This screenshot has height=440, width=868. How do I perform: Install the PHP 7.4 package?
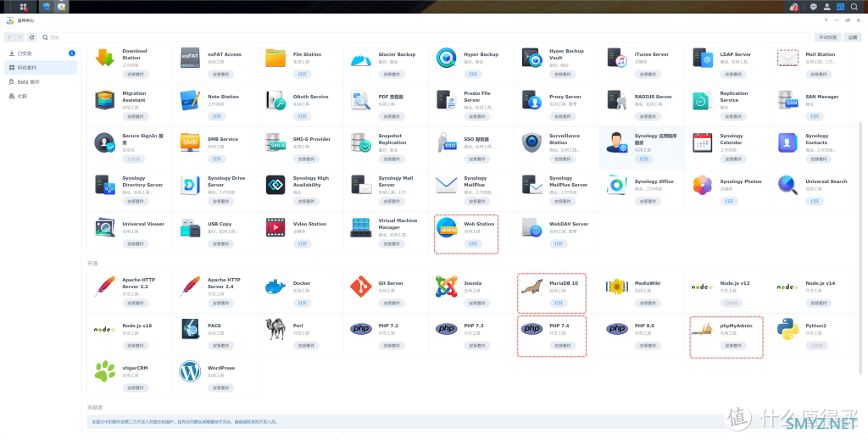(x=563, y=345)
